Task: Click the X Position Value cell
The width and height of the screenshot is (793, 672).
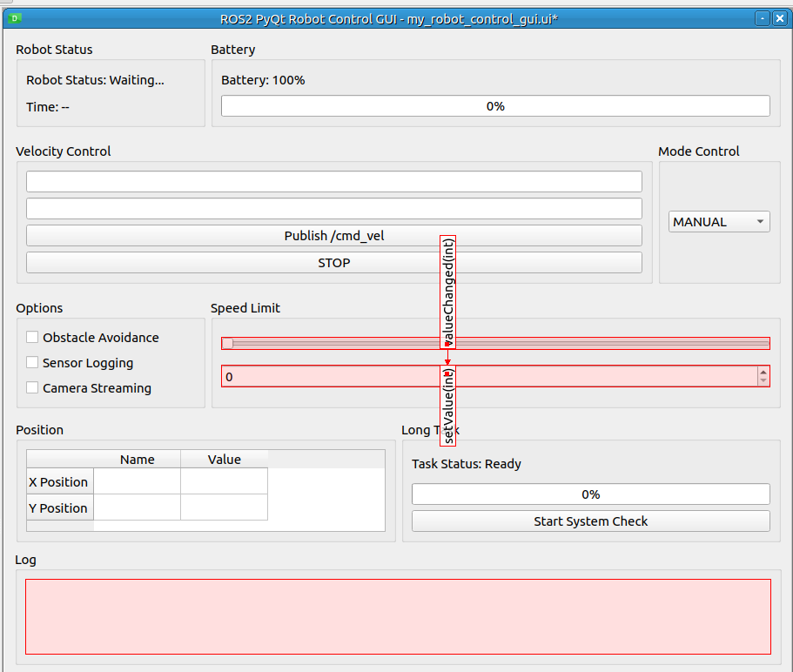Action: [224, 481]
